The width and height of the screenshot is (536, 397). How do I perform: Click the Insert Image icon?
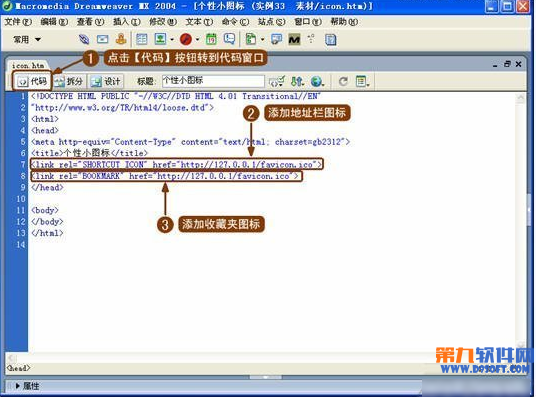(x=160, y=39)
